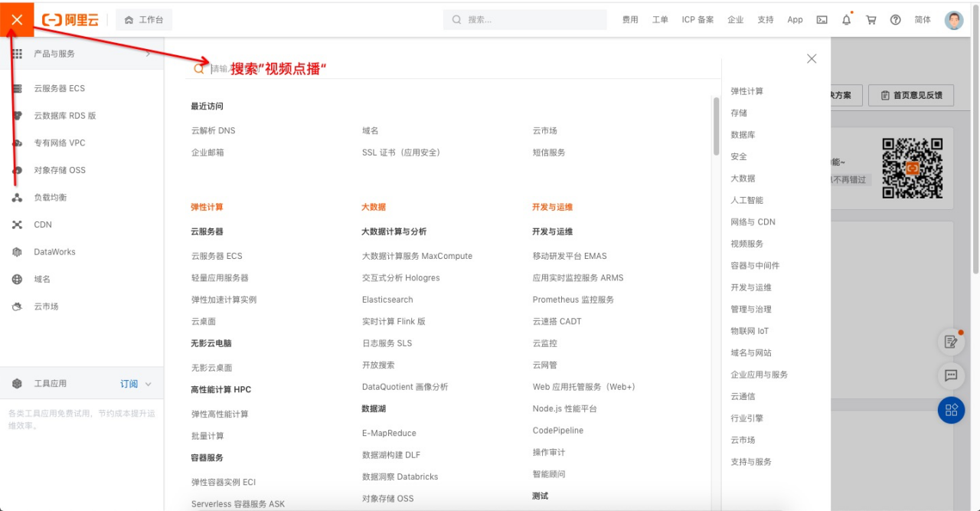Open App menu item

(x=795, y=20)
